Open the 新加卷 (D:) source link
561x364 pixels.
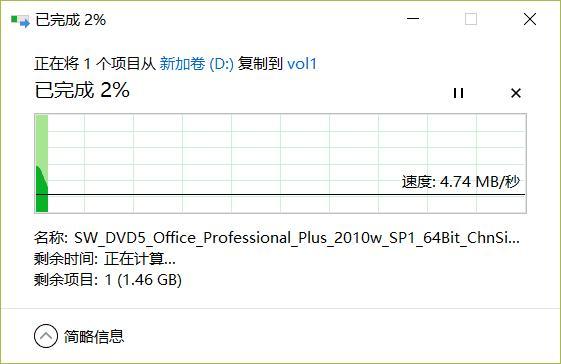click(196, 64)
